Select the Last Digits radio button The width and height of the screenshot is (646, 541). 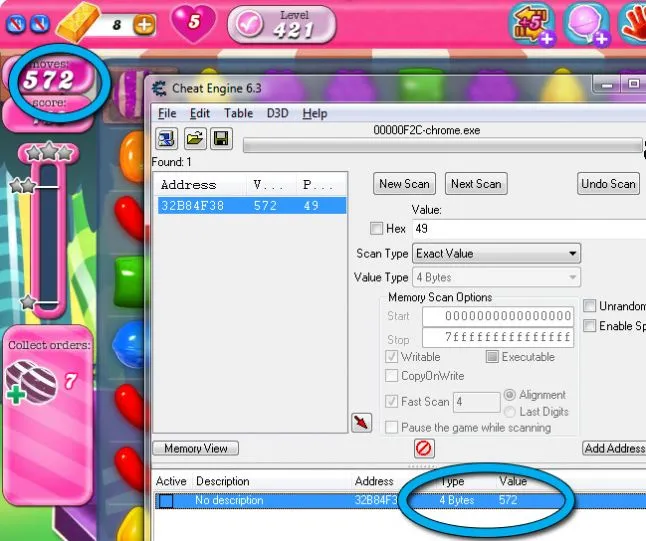pyautogui.click(x=510, y=412)
